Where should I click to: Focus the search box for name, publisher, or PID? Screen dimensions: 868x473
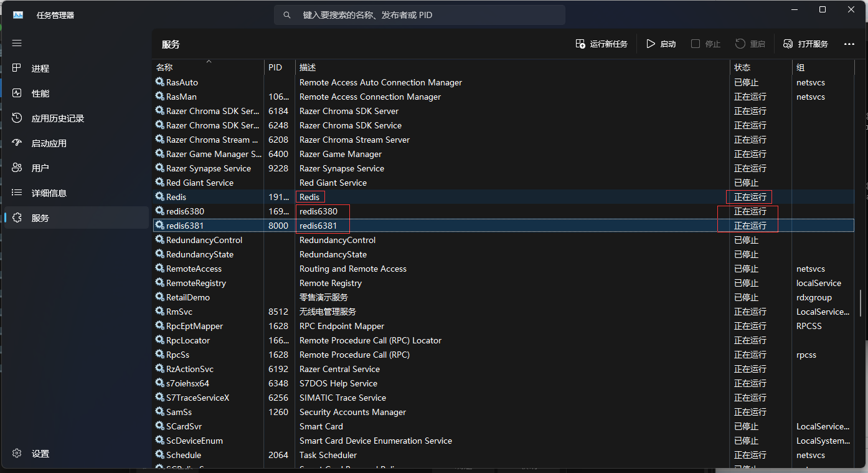(420, 15)
